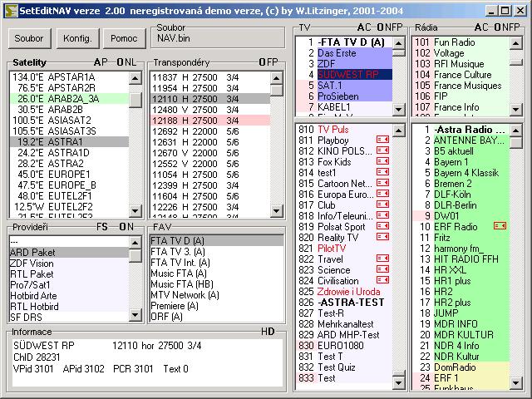Select transponder 12188 H 27500
Screen dimensions: 532x399
pyautogui.click(x=210, y=121)
